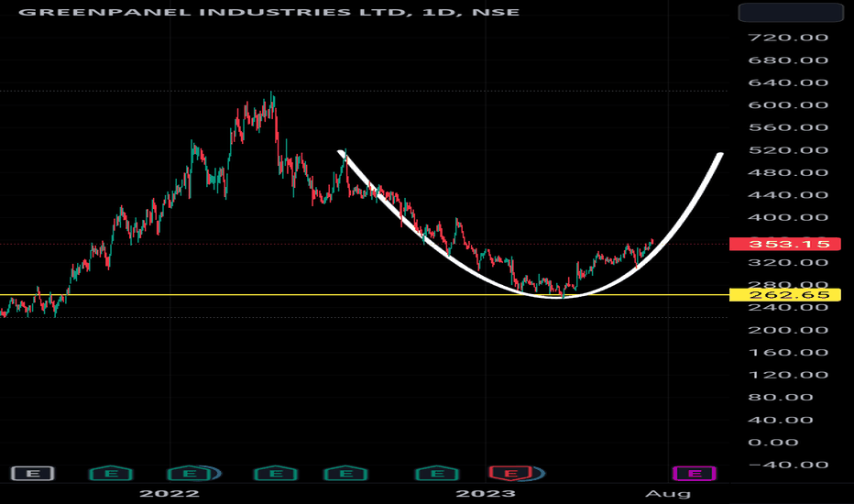Click the 320.00 price axis label
Image resolution: width=854 pixels, height=504 pixels.
point(788,263)
